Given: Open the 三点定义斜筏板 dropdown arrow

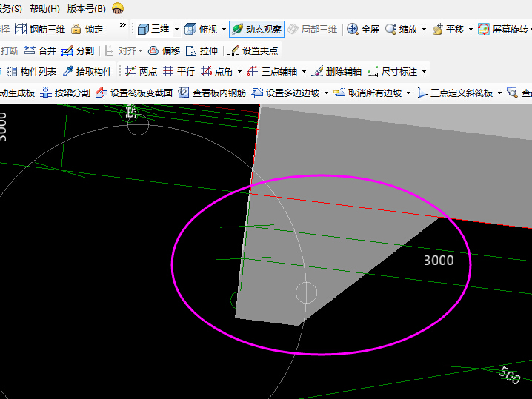Looking at the screenshot, I should 499,93.
